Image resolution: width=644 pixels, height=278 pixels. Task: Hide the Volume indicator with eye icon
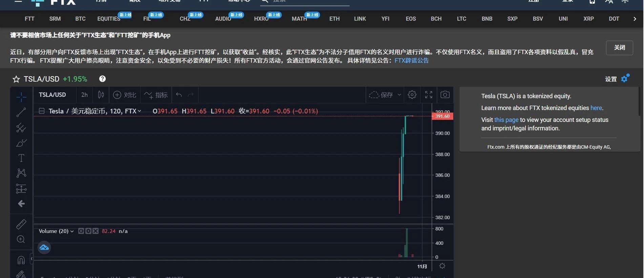[81, 231]
